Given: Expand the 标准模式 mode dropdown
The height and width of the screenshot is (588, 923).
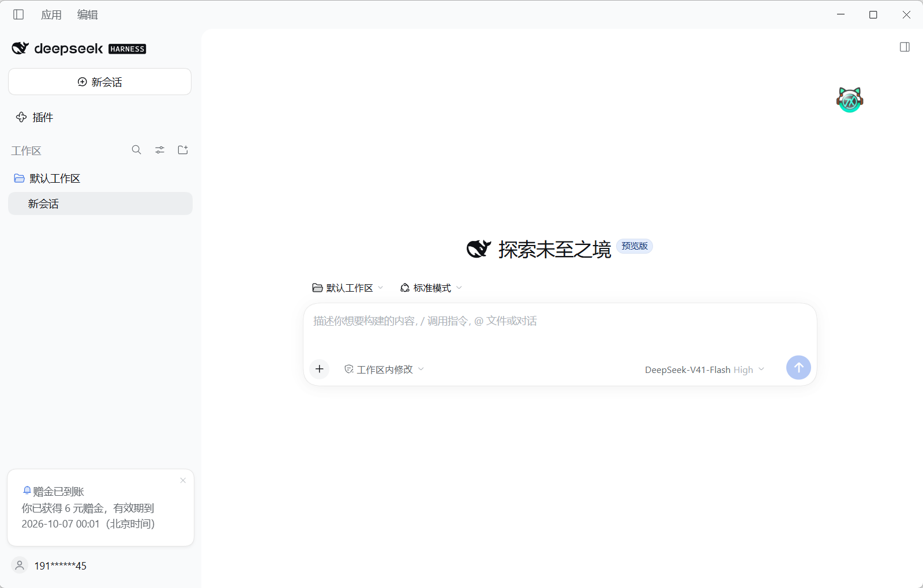Looking at the screenshot, I should point(431,288).
